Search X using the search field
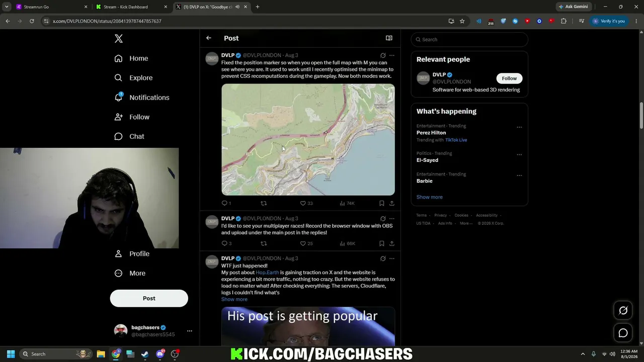The height and width of the screenshot is (362, 644). (x=469, y=39)
